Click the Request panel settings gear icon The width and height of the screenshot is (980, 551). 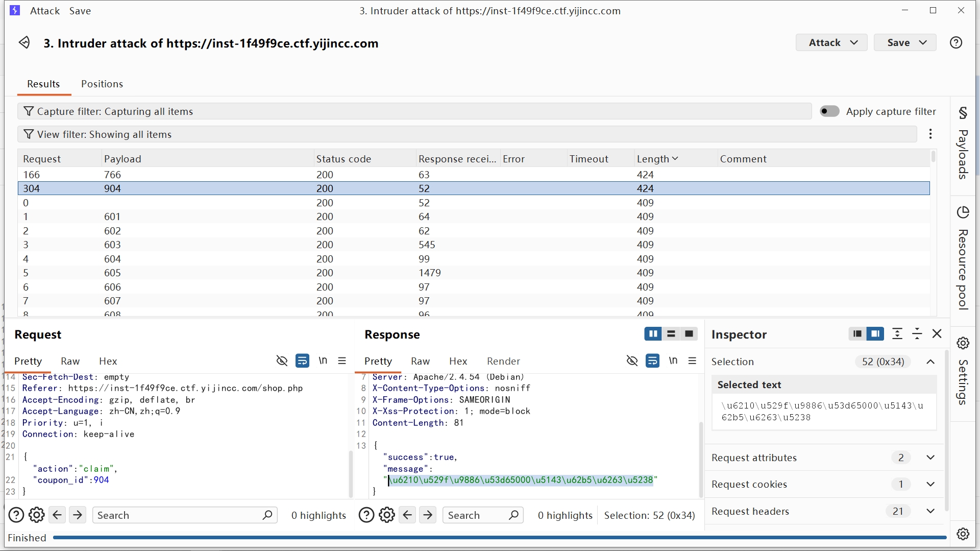click(37, 515)
